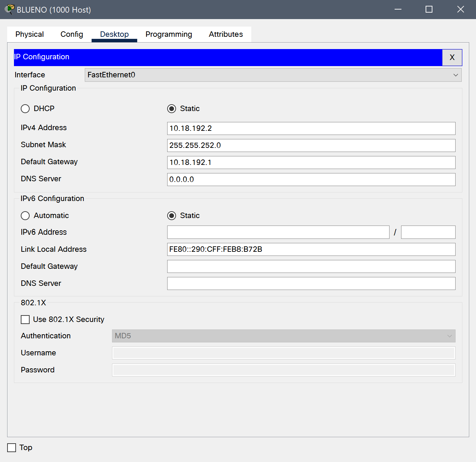Click the IPv4 Address field
The height and width of the screenshot is (462, 476).
(311, 128)
